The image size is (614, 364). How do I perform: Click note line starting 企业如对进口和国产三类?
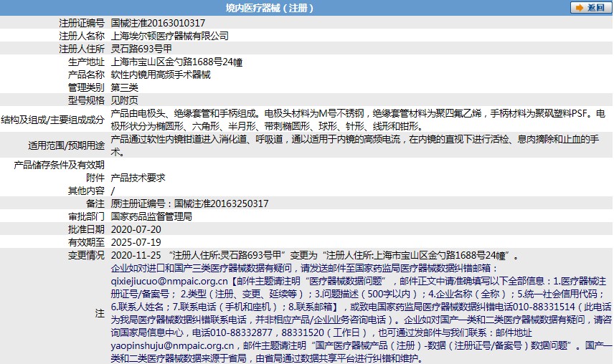coord(304,268)
